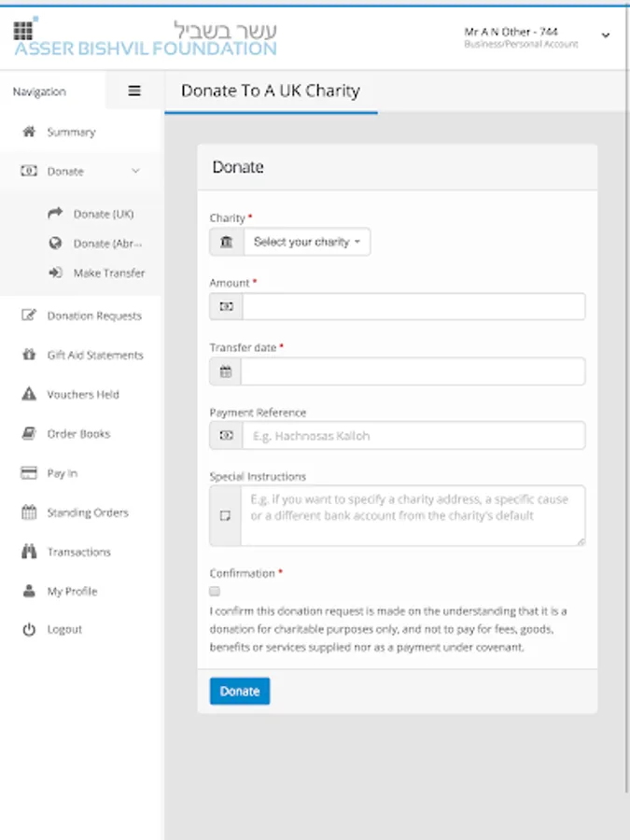Click the Summary home icon
This screenshot has height=840, width=630.
click(x=29, y=133)
